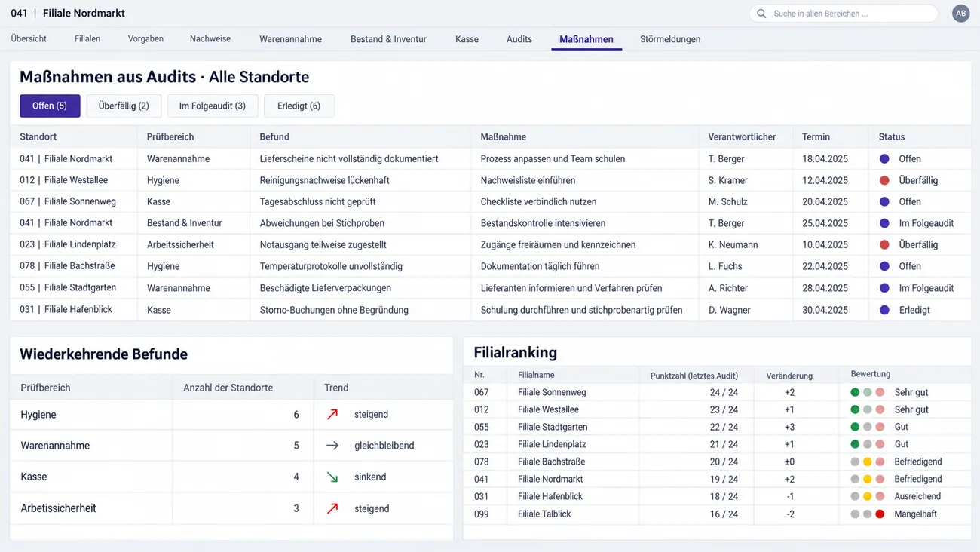This screenshot has height=552, width=980.
Task: Click rating lights for Filiale Stadtgarten ranking
Action: point(867,427)
